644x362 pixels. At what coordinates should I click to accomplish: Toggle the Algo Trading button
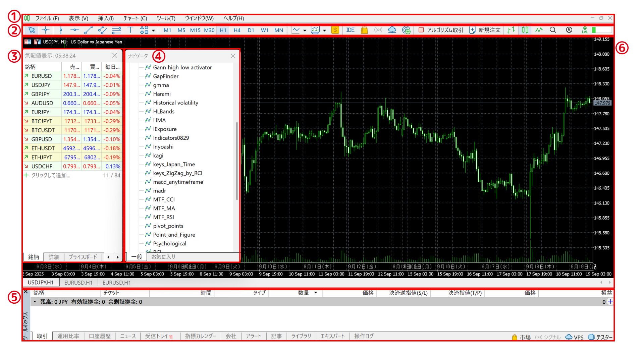click(441, 30)
